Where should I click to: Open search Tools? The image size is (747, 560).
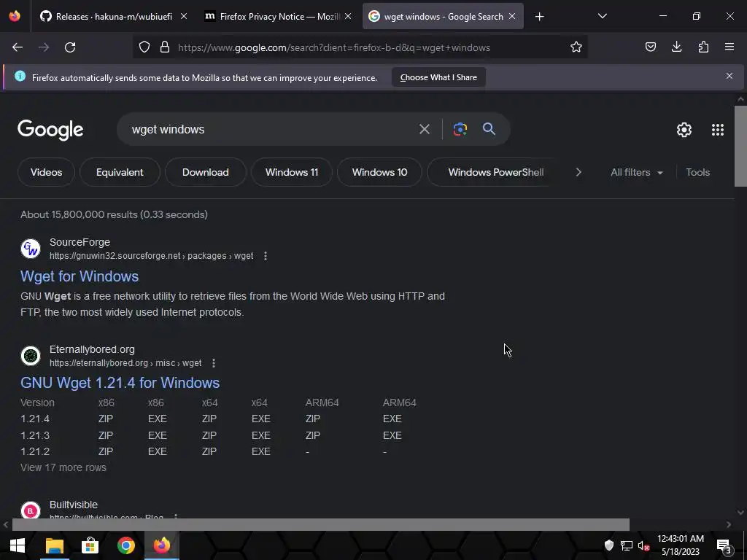(697, 172)
